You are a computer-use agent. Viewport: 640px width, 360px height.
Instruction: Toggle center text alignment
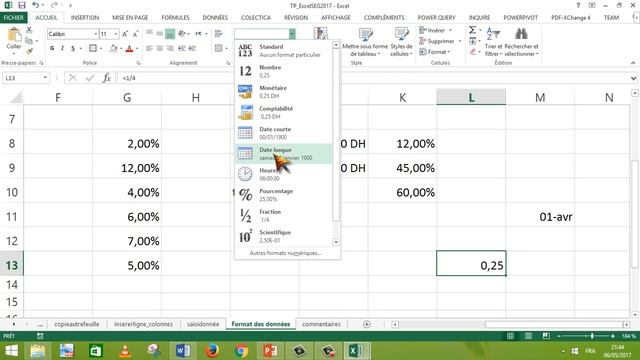(160, 48)
